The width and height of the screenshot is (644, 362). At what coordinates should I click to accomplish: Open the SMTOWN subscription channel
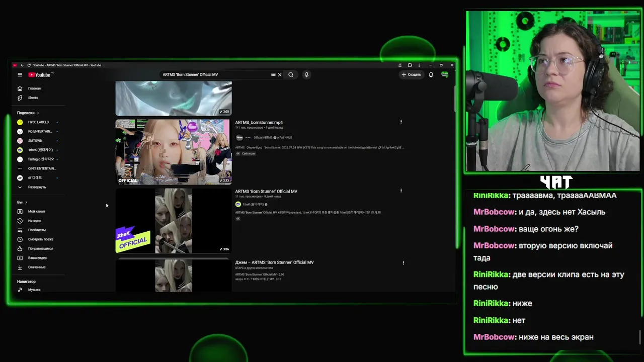(35, 141)
